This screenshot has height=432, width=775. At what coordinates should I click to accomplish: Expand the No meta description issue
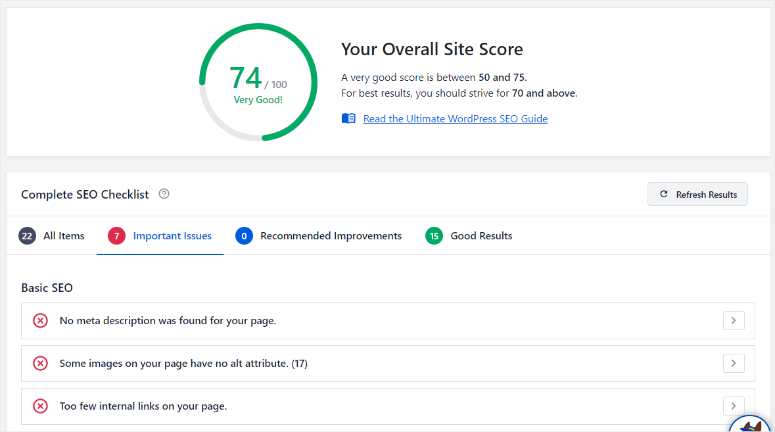733,321
